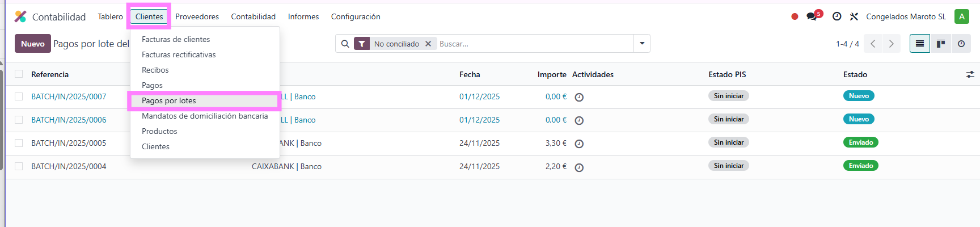Click the optional columns adjust icon

970,74
